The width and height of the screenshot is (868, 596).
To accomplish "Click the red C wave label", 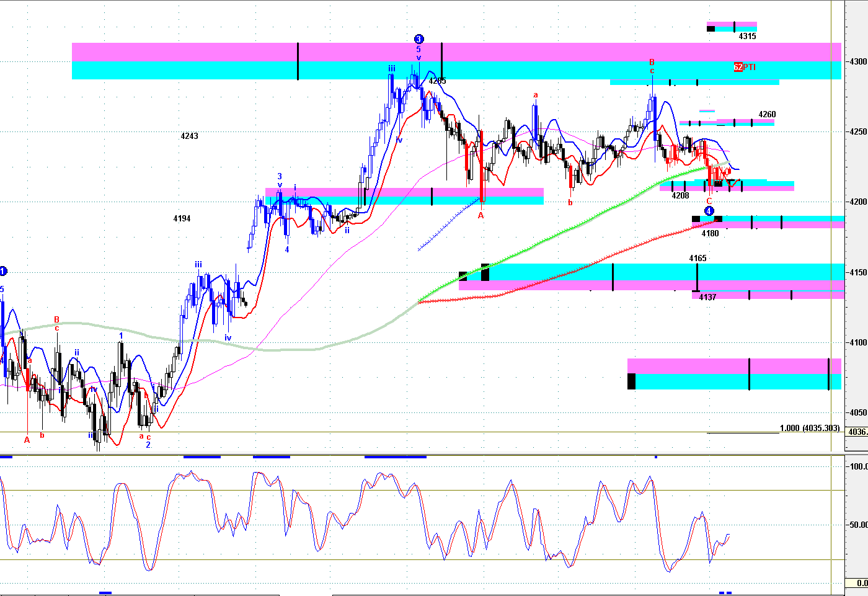I will pos(709,201).
